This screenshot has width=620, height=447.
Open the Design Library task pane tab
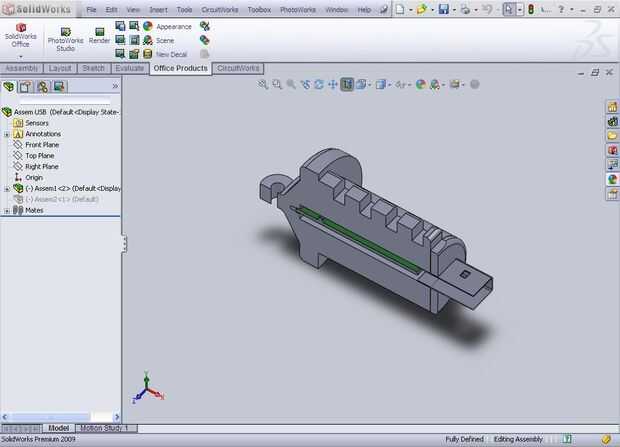click(612, 121)
